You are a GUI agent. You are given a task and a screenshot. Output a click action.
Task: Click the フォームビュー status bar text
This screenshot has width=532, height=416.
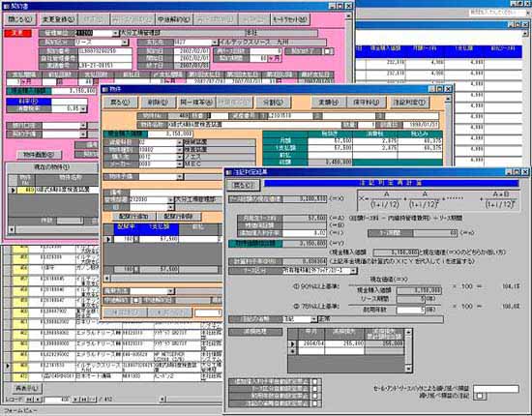20,411
